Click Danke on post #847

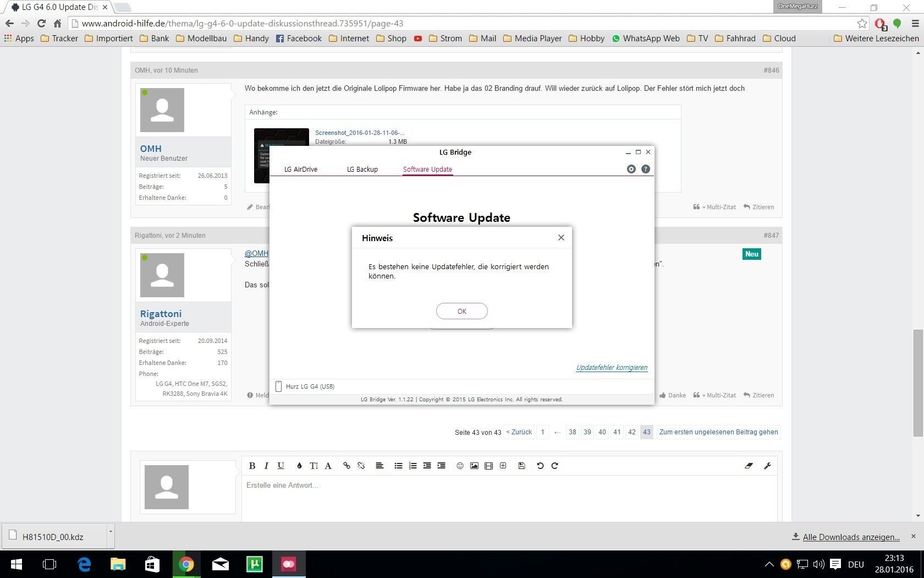[673, 395]
